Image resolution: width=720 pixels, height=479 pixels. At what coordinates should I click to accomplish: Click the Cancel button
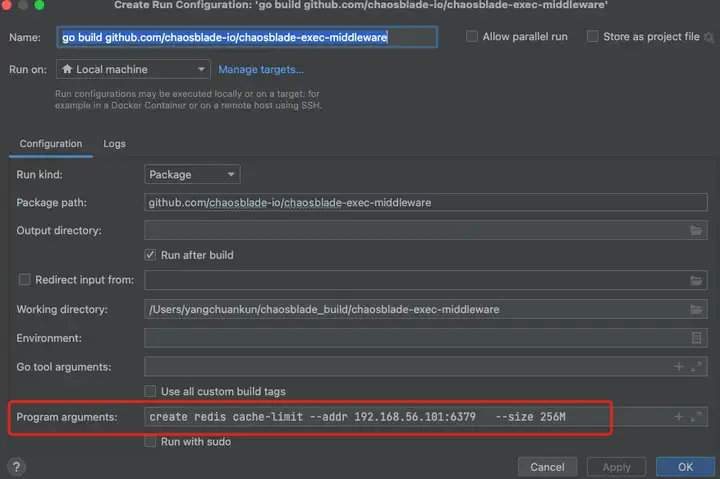547,467
